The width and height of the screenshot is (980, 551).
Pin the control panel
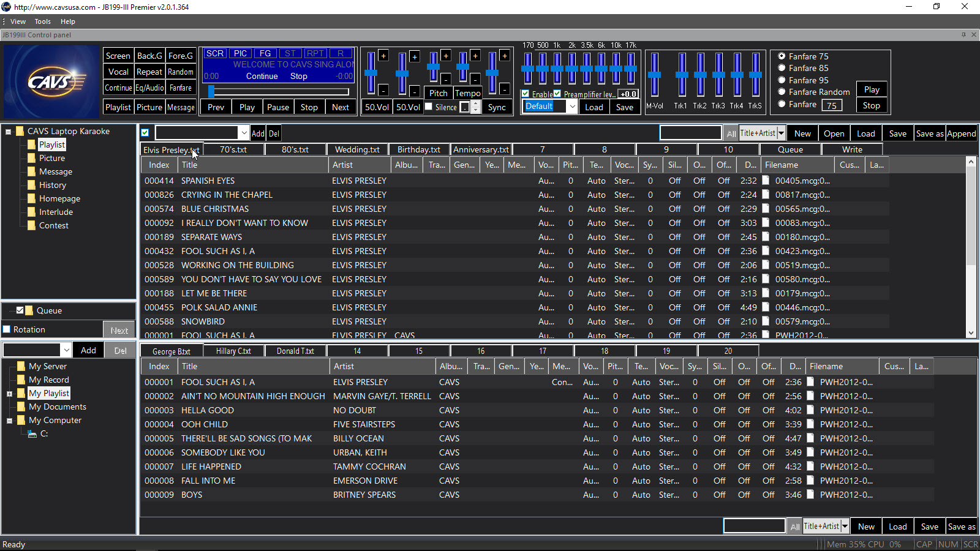(963, 35)
